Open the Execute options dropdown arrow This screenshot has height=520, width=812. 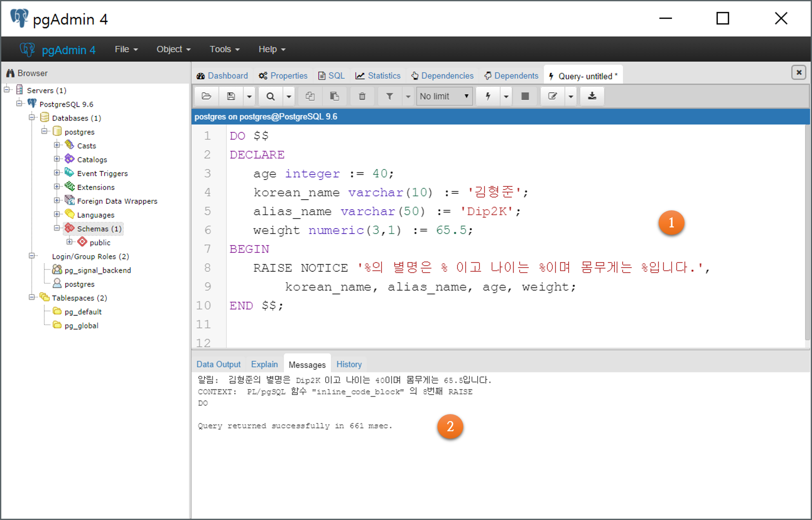click(x=506, y=96)
